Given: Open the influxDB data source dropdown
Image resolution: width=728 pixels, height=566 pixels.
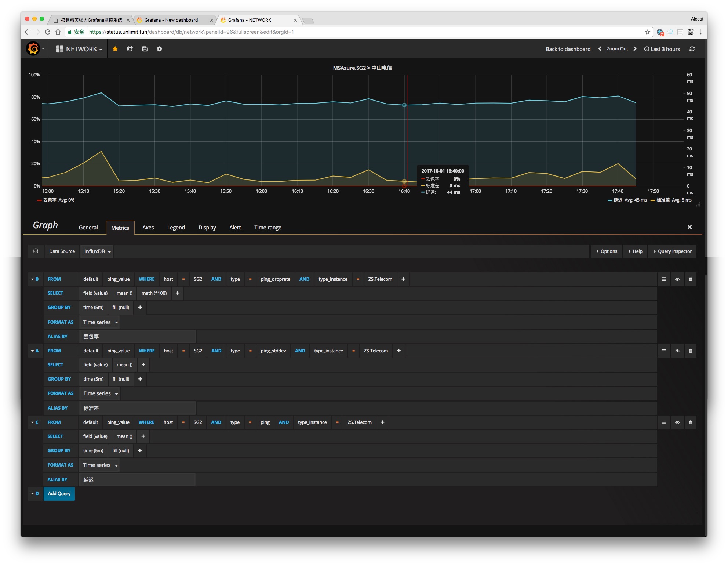Looking at the screenshot, I should pyautogui.click(x=97, y=251).
